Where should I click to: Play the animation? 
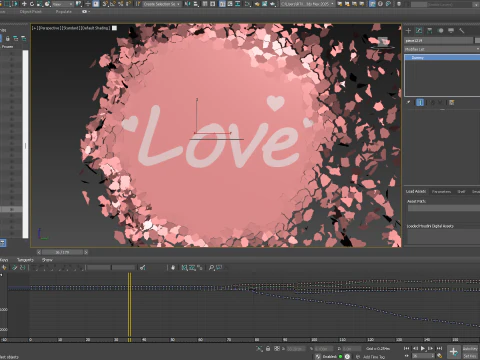click(x=423, y=348)
